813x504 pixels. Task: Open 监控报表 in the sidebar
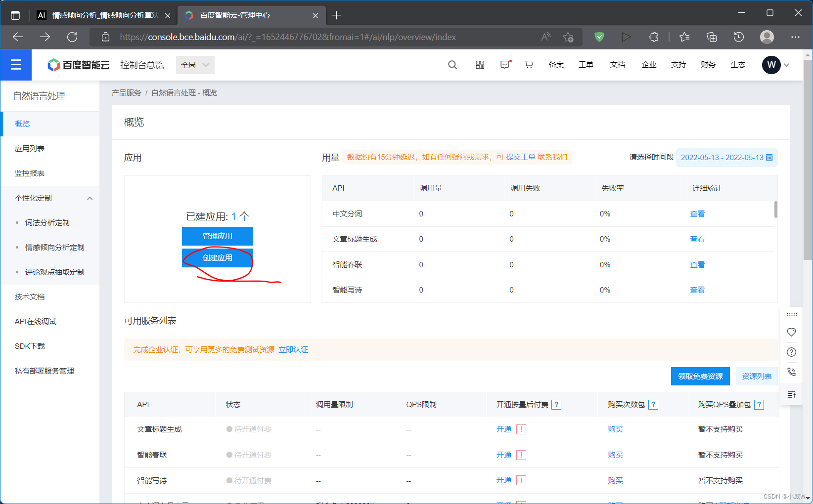coord(50,173)
